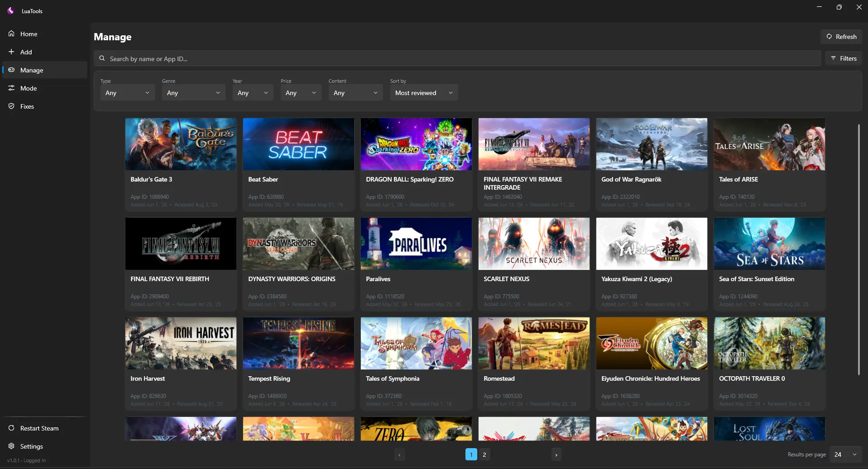This screenshot has width=868, height=469.
Task: Open the Year filter dropdown
Action: 253,93
